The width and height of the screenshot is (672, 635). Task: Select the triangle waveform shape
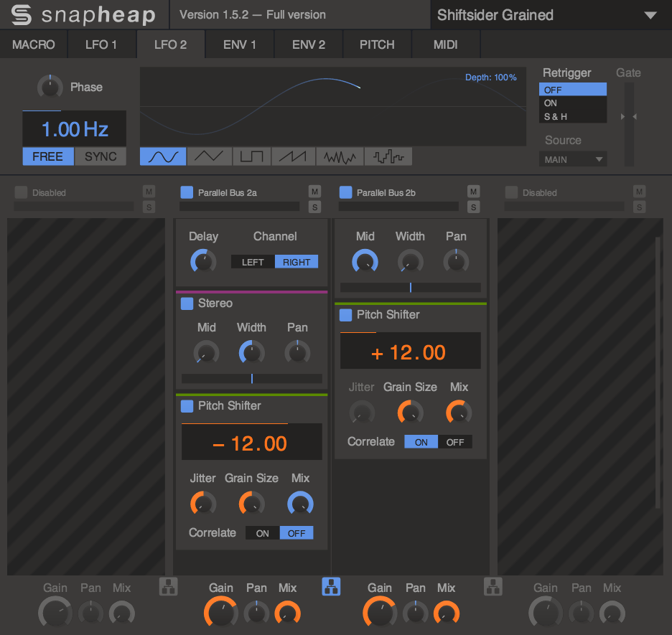pyautogui.click(x=209, y=156)
